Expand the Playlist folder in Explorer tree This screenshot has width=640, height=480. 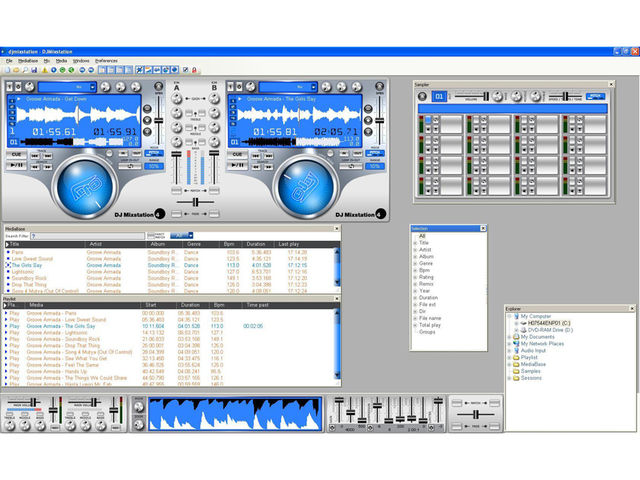509,358
